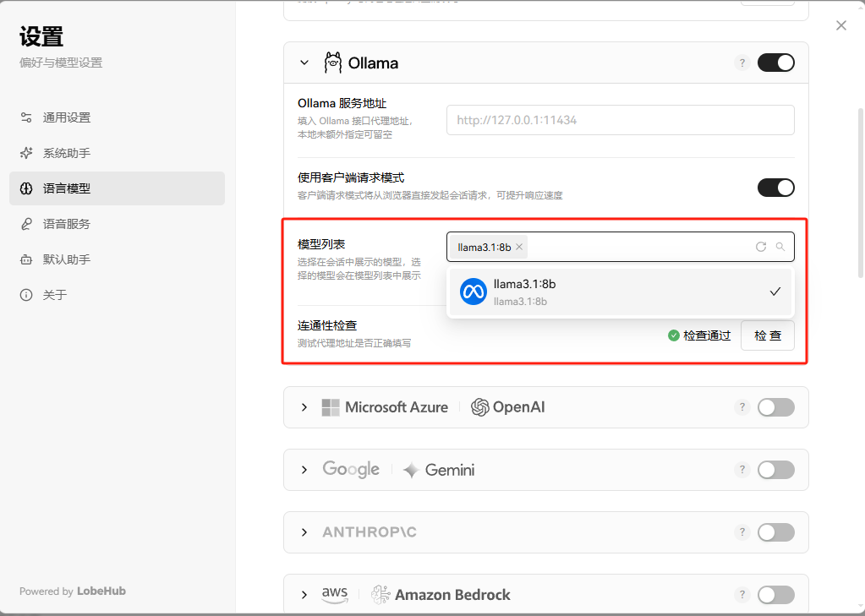Click the Meta icon beside llama3.1:8b in dropdown

click(x=474, y=292)
